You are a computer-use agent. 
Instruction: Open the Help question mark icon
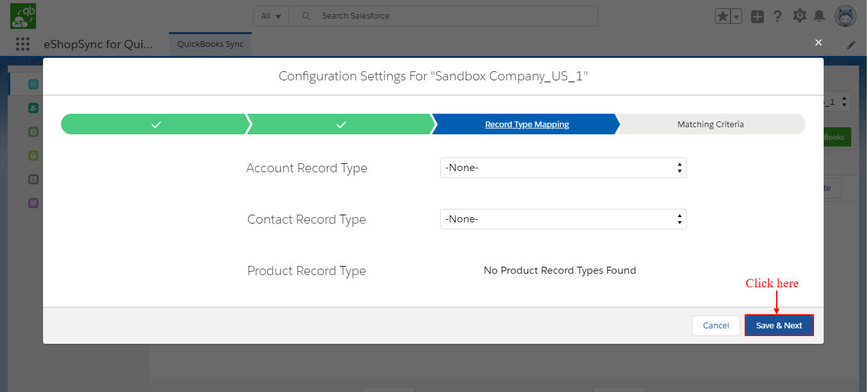[777, 17]
